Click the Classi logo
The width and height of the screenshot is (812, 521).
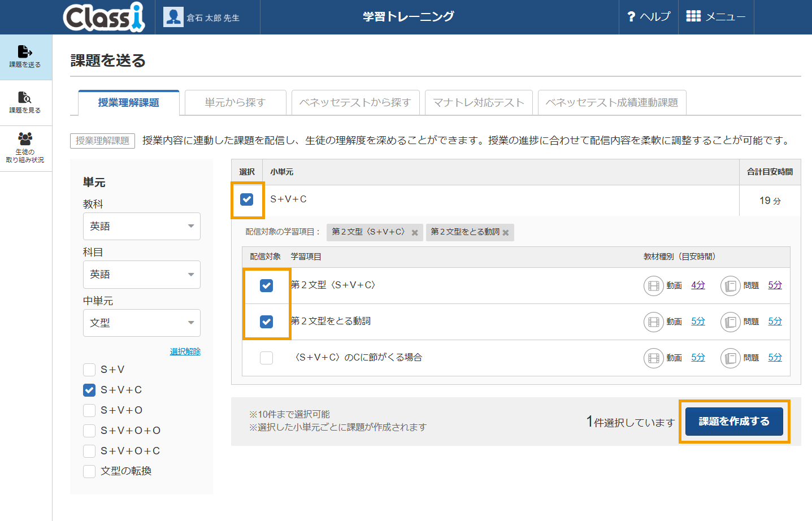[104, 17]
